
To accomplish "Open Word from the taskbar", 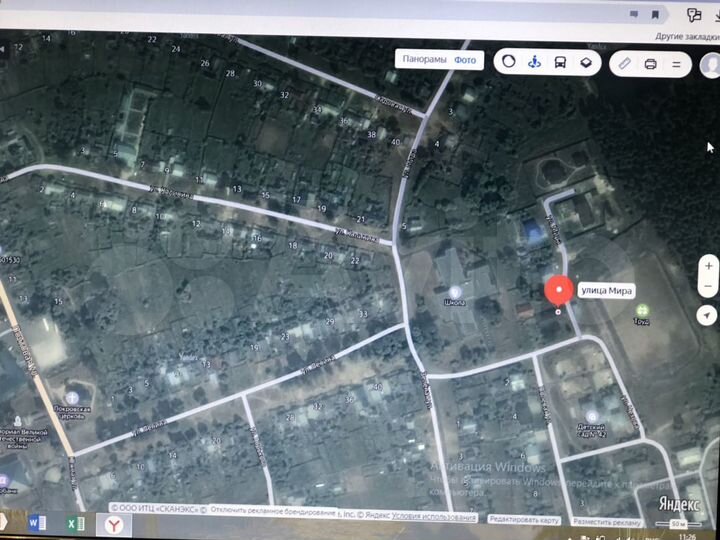I will 37,523.
